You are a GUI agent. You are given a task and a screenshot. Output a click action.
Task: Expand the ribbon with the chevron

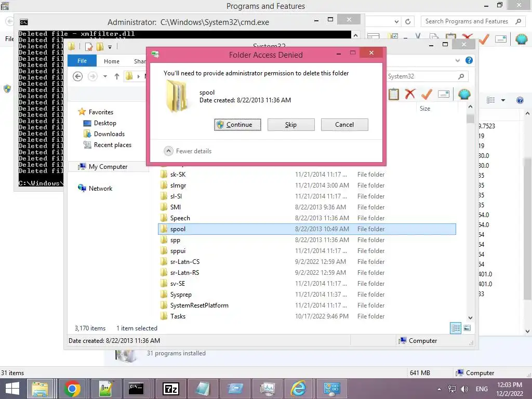[457, 60]
